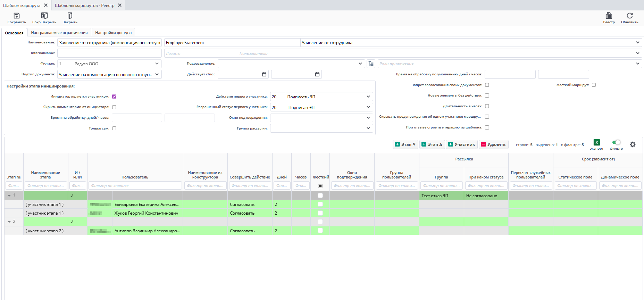Open grid settings gear icon
The image size is (644, 300).
(x=633, y=144)
